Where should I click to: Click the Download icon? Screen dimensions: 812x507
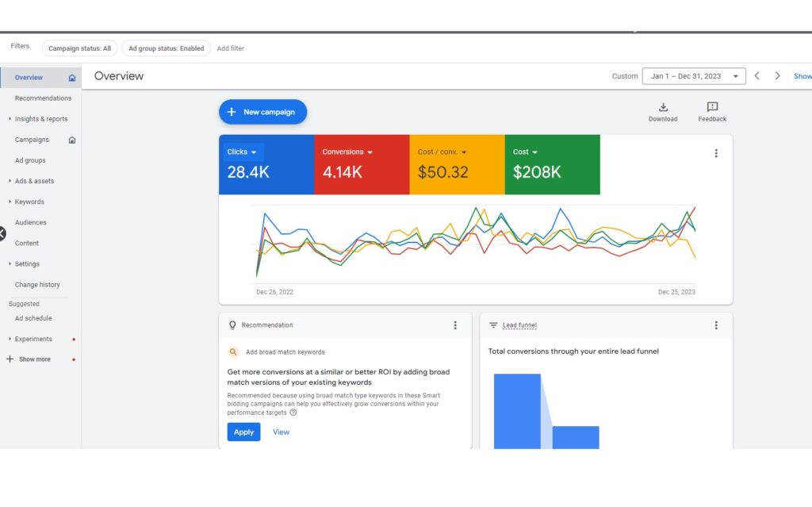(x=663, y=108)
